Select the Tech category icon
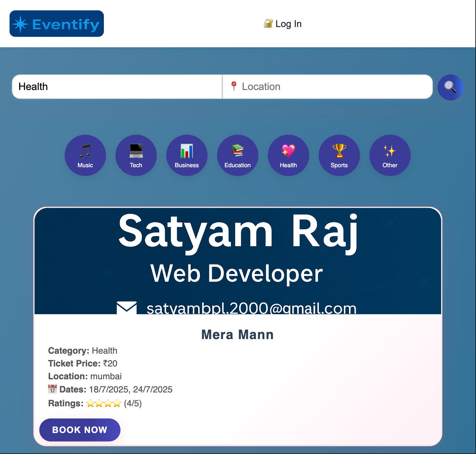The width and height of the screenshot is (476, 454). click(136, 155)
